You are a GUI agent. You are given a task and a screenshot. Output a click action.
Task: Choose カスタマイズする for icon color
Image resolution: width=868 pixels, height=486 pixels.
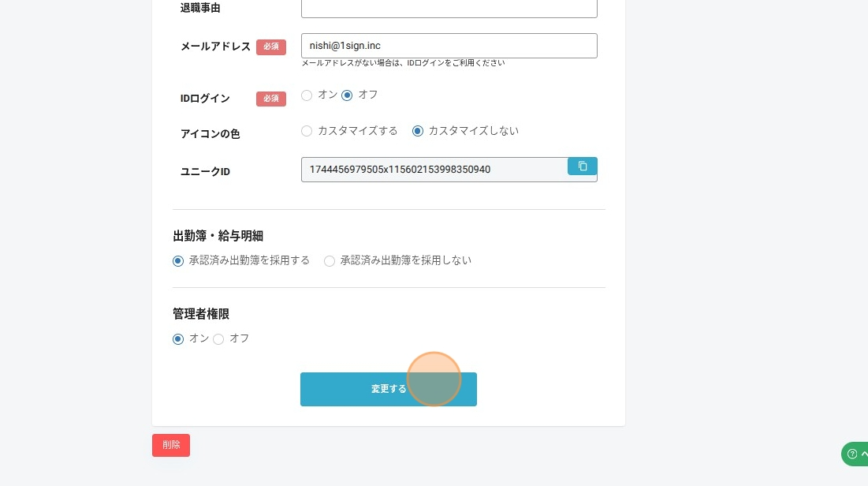(x=307, y=131)
